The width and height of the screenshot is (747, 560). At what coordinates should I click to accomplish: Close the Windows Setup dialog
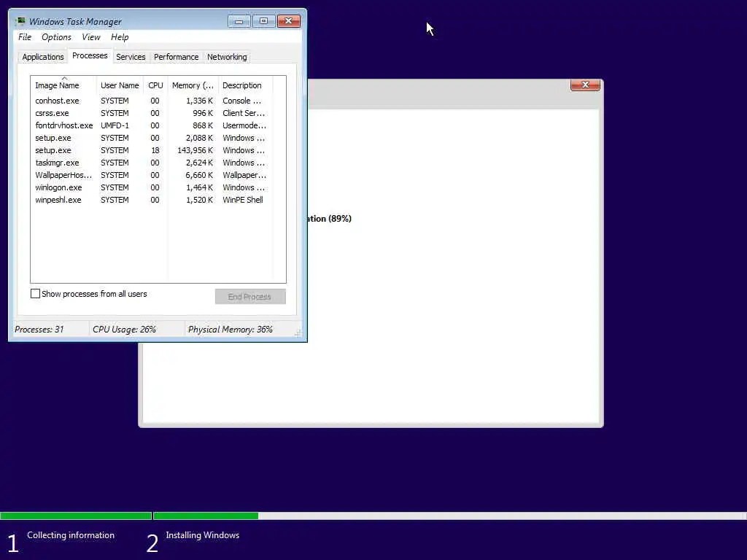(x=585, y=85)
